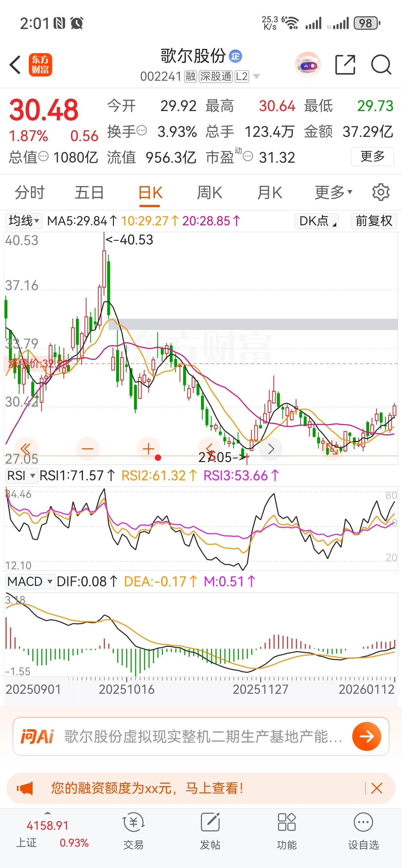Tap the megaphone announcement icon

(x=25, y=788)
